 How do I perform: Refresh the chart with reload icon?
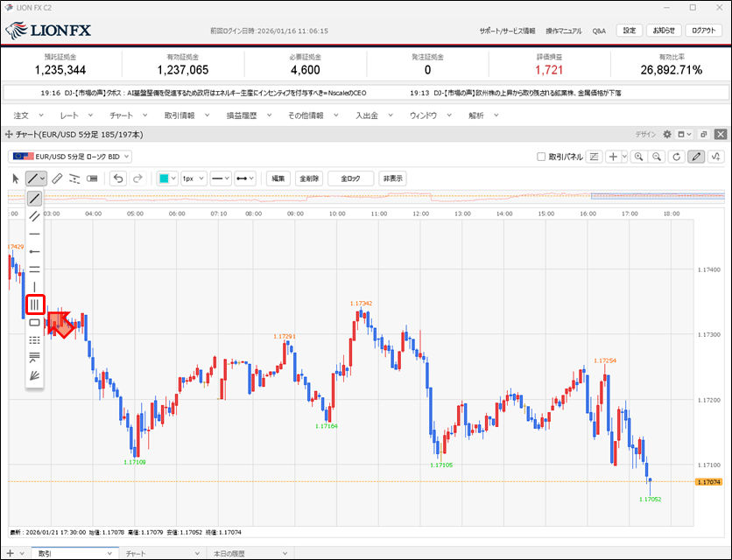pos(676,157)
